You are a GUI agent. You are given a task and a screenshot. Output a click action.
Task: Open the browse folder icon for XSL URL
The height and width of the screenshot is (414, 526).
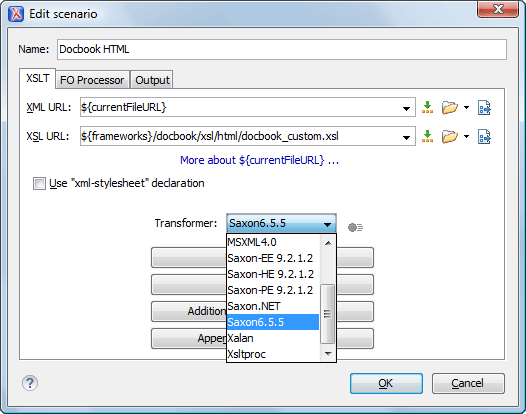click(x=450, y=137)
